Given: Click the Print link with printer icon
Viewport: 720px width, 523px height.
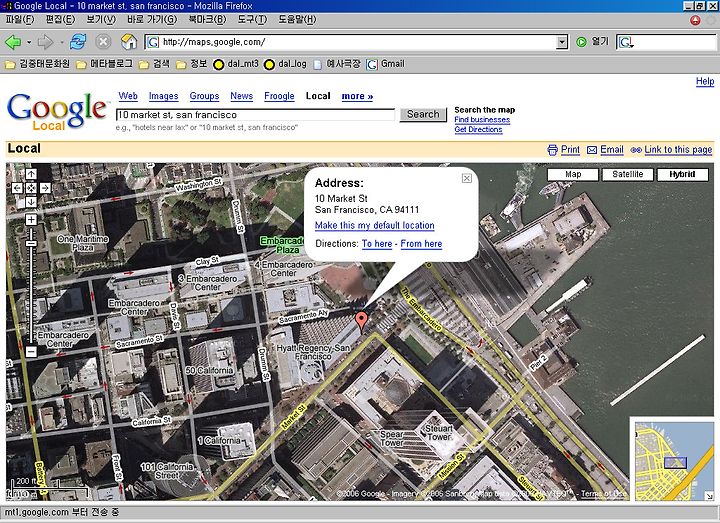Looking at the screenshot, I should (x=563, y=150).
